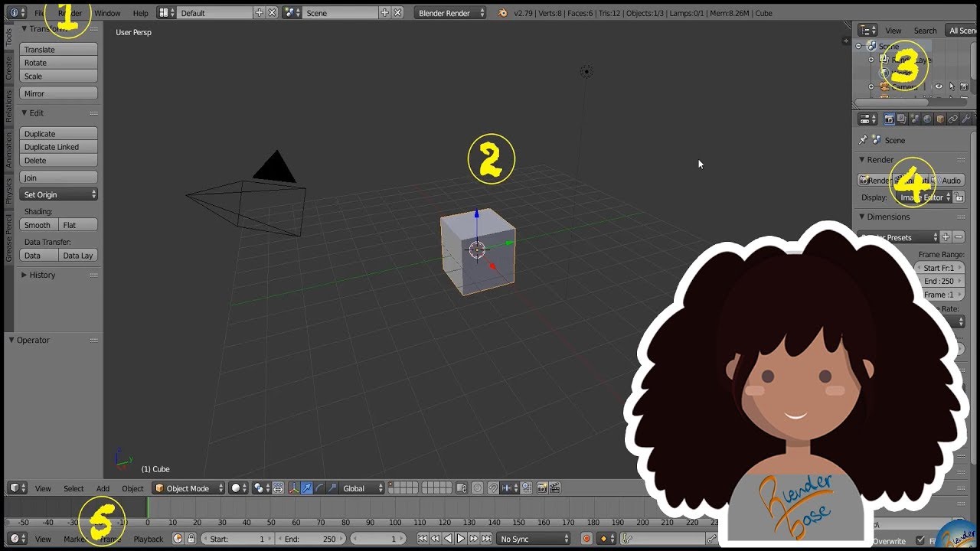
Task: Select the Scene properties tab icon
Action: tap(915, 119)
